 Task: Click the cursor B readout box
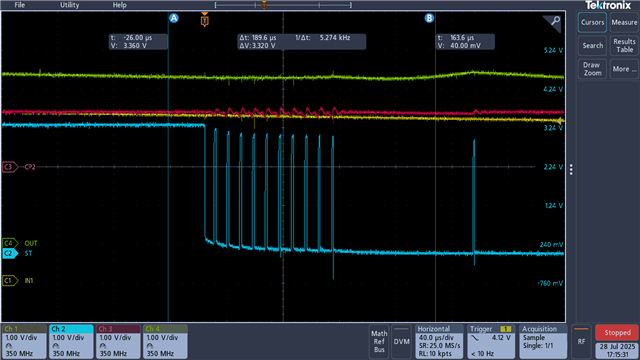[465, 42]
